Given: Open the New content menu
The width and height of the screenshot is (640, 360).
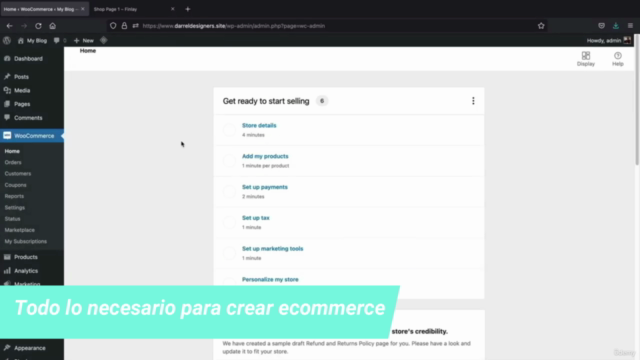Looking at the screenshot, I should [84, 40].
